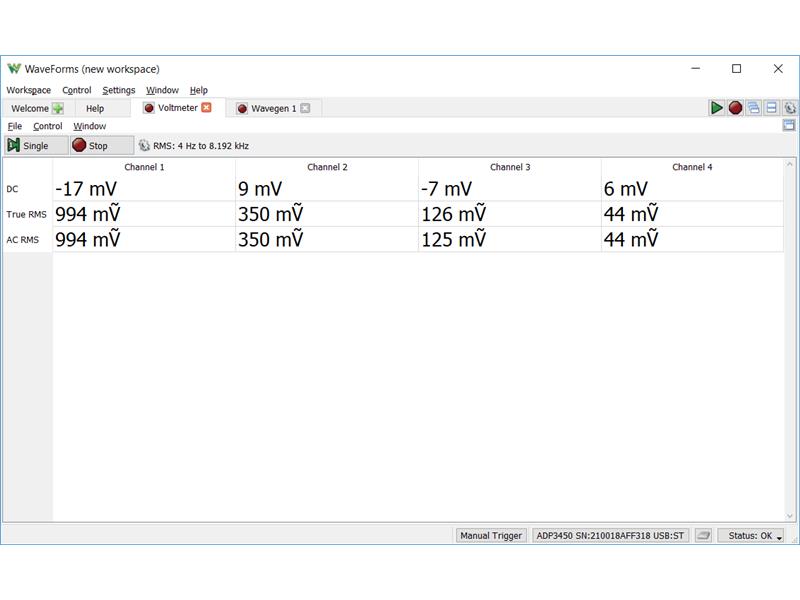Open the Voltmeter Window menu
The height and width of the screenshot is (600, 800).
(89, 126)
